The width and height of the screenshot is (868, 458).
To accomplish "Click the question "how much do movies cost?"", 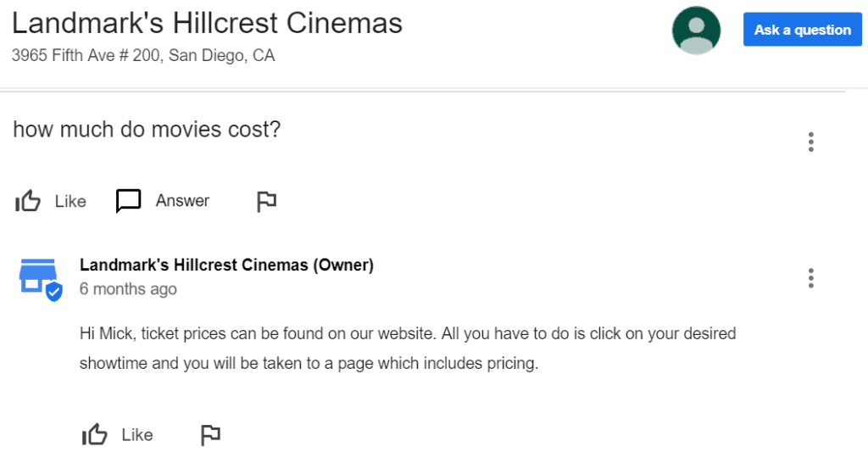I will pos(147,130).
